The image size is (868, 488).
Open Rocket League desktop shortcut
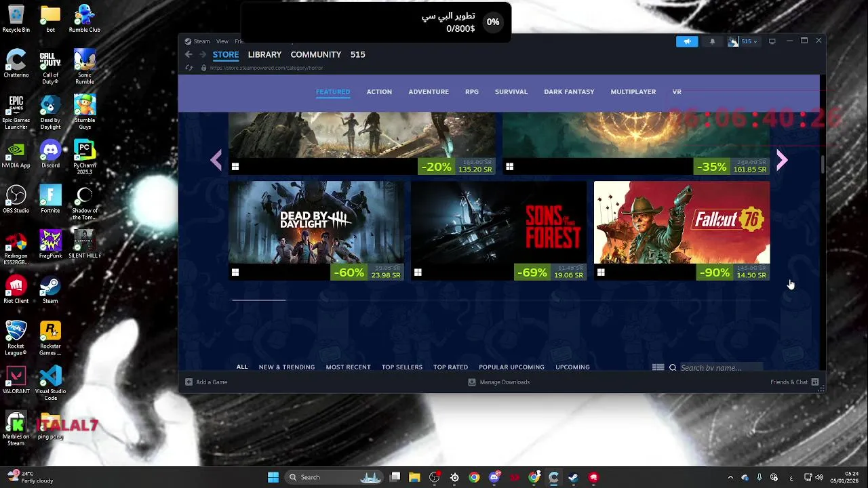[x=16, y=338]
